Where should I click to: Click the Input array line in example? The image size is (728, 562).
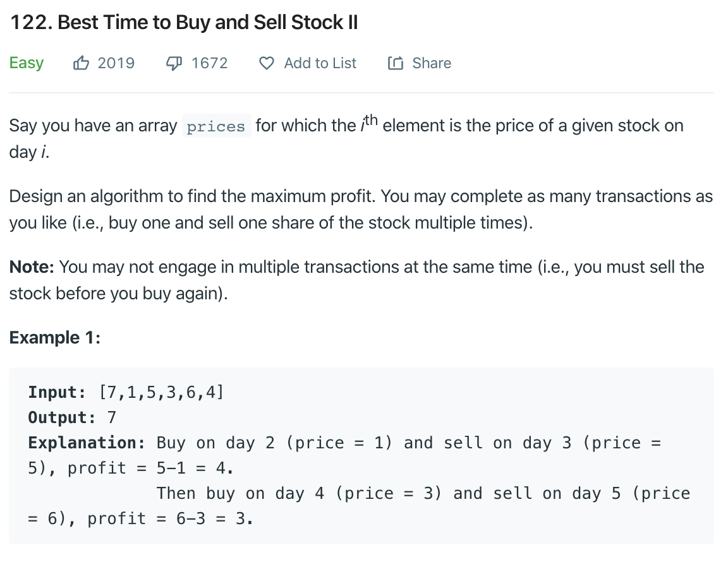point(126,392)
